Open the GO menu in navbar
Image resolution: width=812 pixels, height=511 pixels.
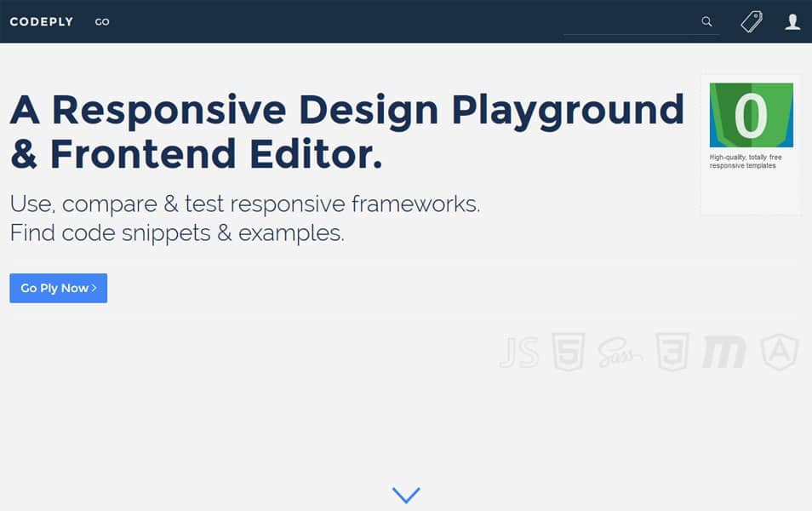click(x=102, y=22)
